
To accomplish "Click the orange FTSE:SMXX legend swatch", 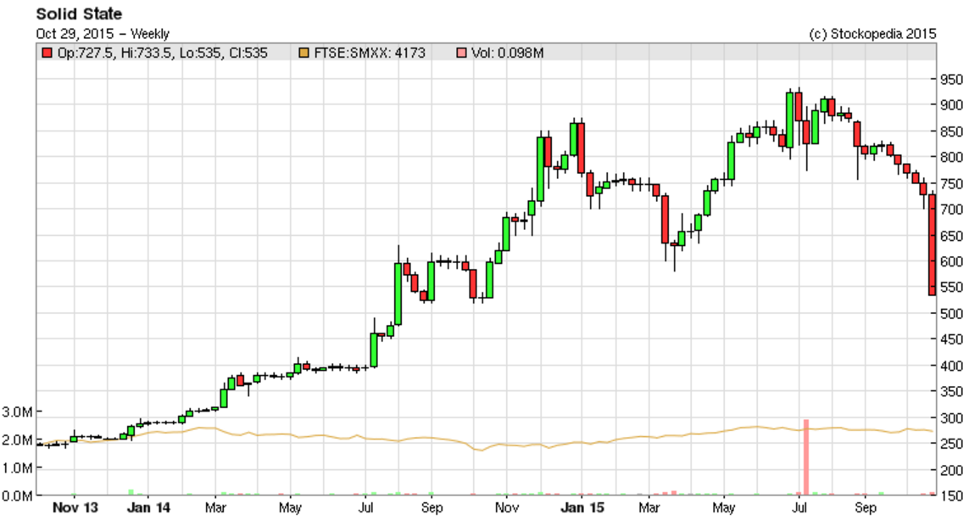I will (303, 53).
